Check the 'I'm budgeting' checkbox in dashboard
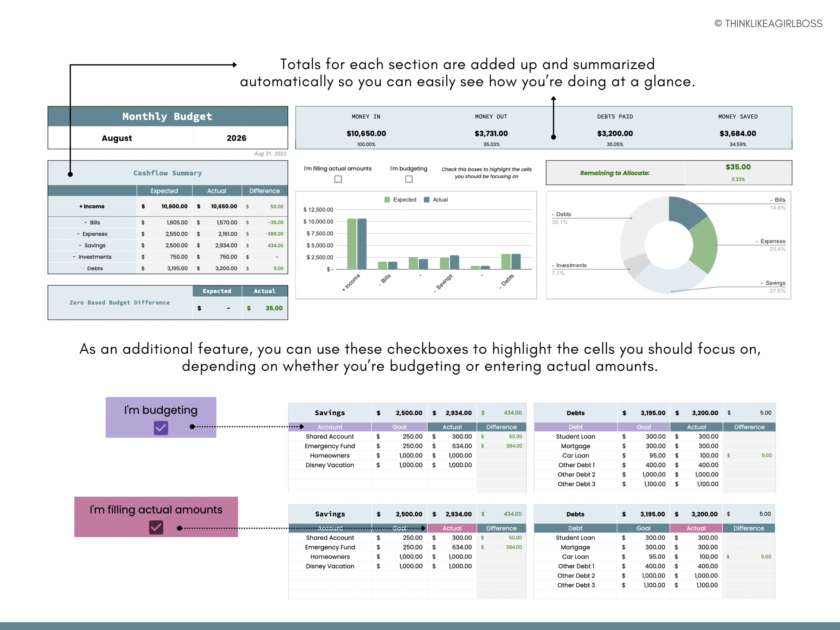Screen dimensions: 840x630 tap(409, 179)
